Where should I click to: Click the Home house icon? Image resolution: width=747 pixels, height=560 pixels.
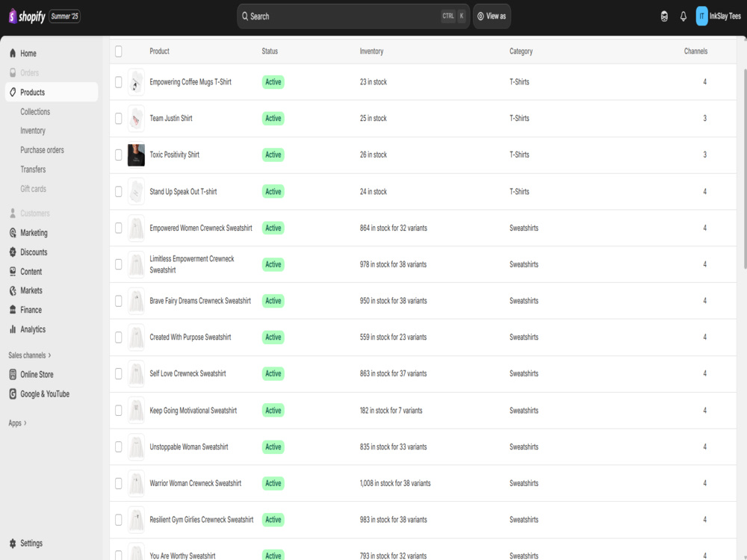(13, 53)
